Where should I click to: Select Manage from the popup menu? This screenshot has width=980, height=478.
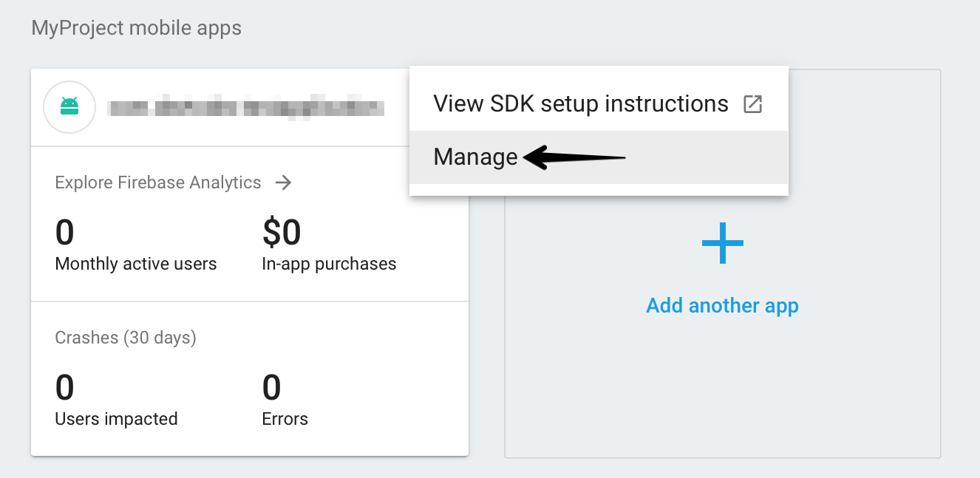coord(475,157)
